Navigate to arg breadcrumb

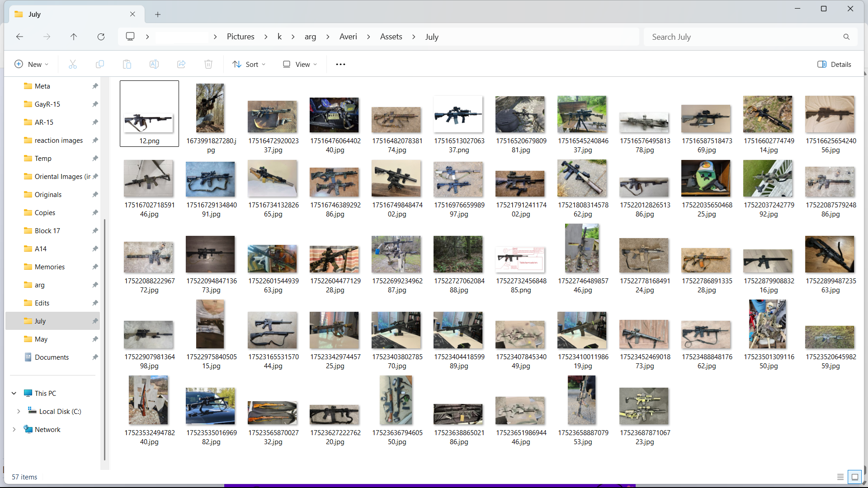point(310,37)
